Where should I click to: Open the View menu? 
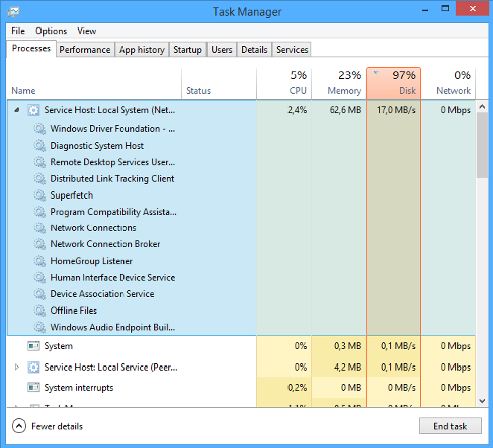(86, 31)
